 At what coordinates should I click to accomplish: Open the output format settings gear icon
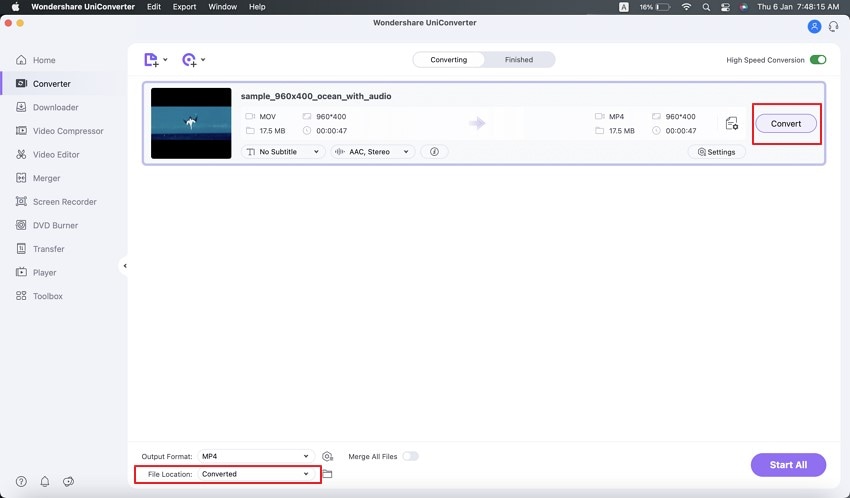(327, 456)
